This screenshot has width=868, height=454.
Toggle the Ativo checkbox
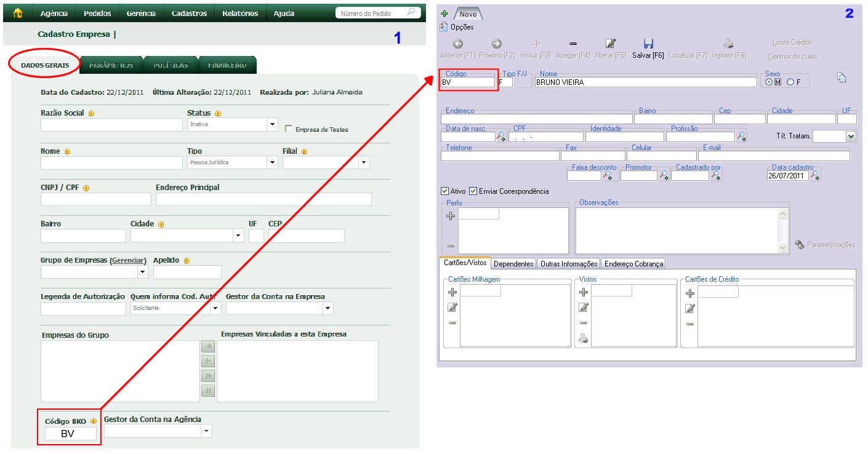coord(445,191)
